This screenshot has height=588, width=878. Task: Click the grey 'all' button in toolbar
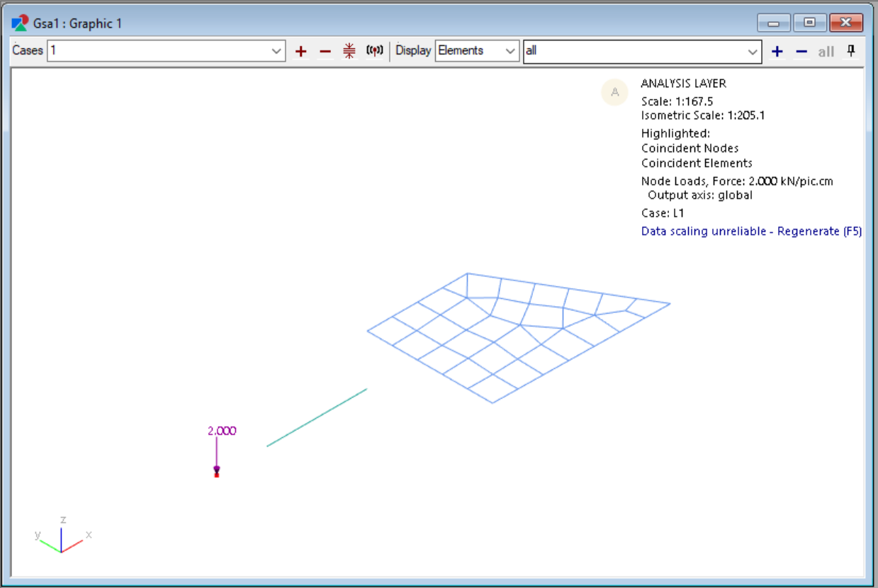[826, 51]
